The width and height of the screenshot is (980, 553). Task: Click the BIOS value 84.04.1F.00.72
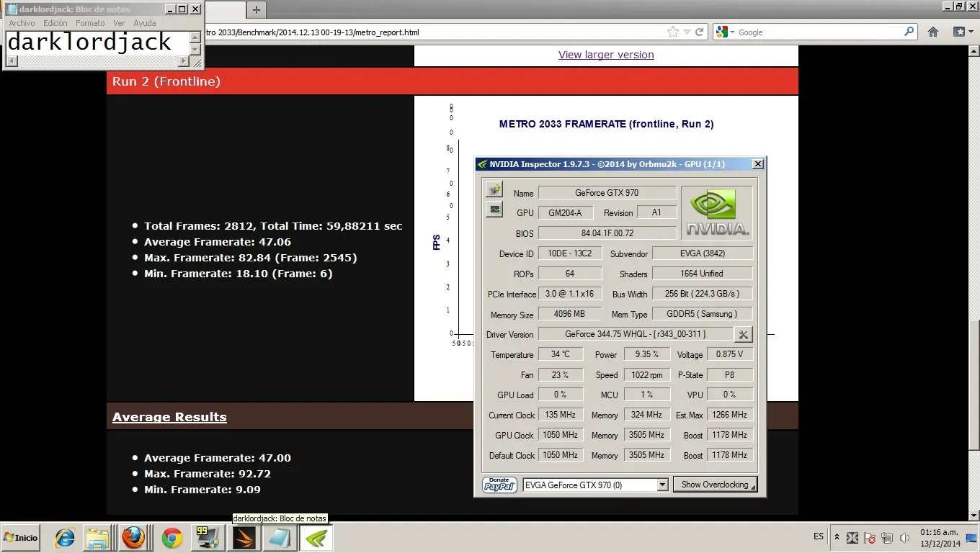click(x=607, y=233)
